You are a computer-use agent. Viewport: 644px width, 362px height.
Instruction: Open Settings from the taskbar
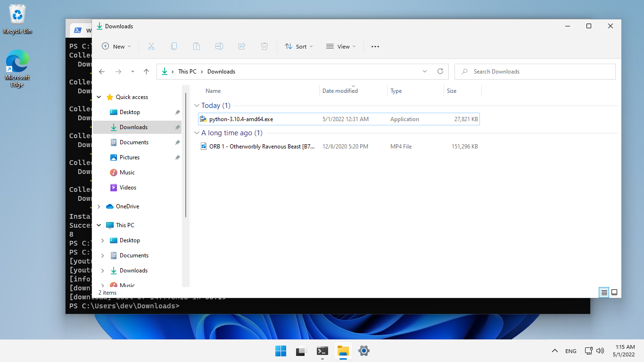(363, 351)
